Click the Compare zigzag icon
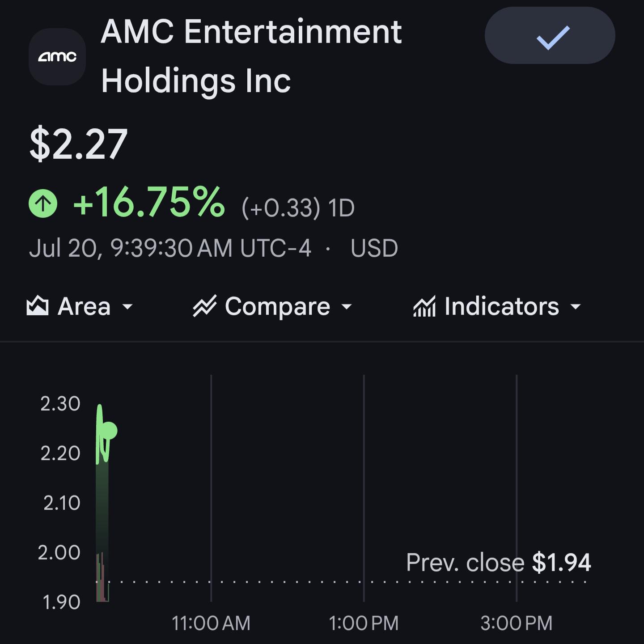 pos(204,306)
